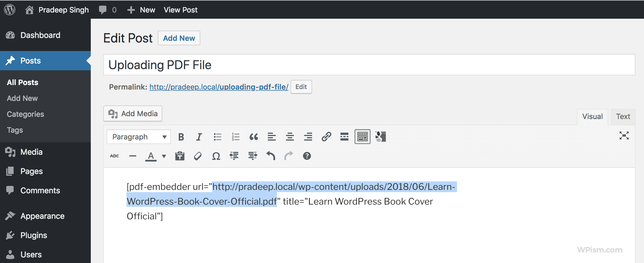The image size is (644, 263).
Task: Switch to the Text editor tab
Action: pos(623,116)
